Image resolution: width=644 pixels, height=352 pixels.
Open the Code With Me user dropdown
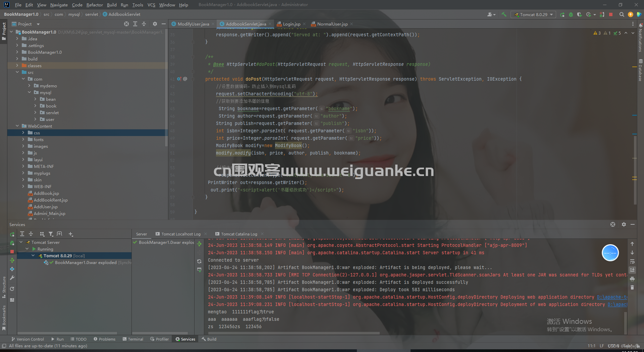491,14
